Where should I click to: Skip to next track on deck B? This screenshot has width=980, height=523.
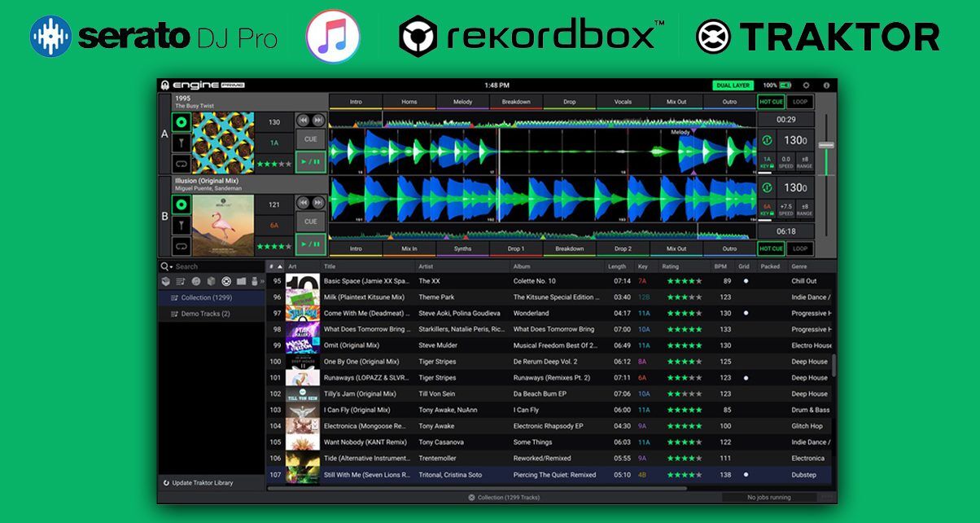(x=318, y=201)
